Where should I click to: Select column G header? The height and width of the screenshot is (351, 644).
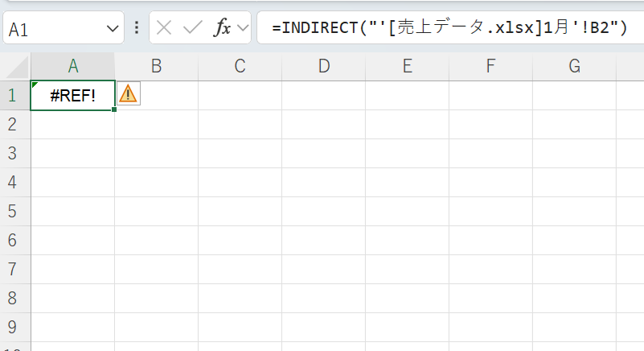click(x=574, y=66)
